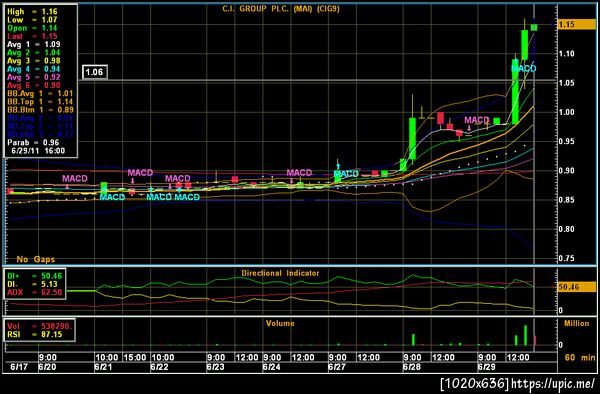
Task: Click the 1.10 price axis label
Action: [x=566, y=54]
